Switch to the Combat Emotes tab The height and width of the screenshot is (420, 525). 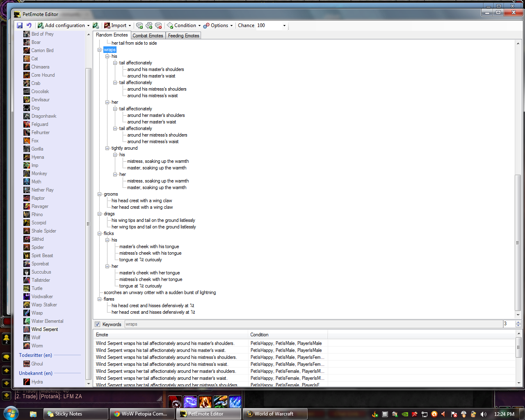[x=148, y=36]
